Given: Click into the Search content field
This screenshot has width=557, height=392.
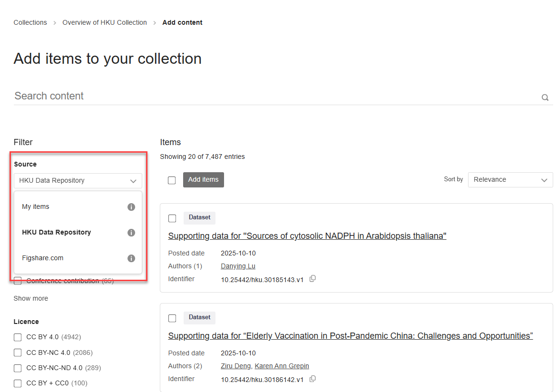Looking at the screenshot, I should 276,96.
